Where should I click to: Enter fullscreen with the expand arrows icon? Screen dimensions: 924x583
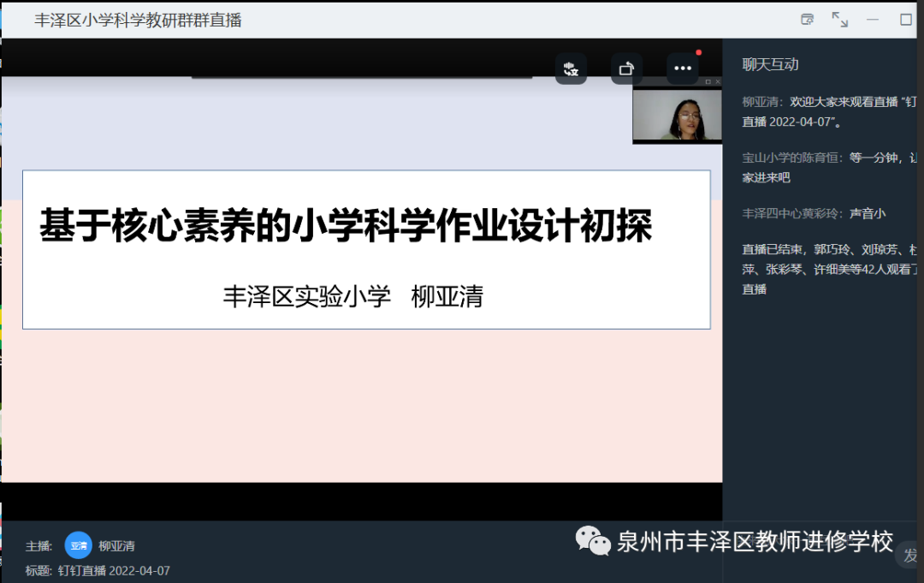(839, 19)
